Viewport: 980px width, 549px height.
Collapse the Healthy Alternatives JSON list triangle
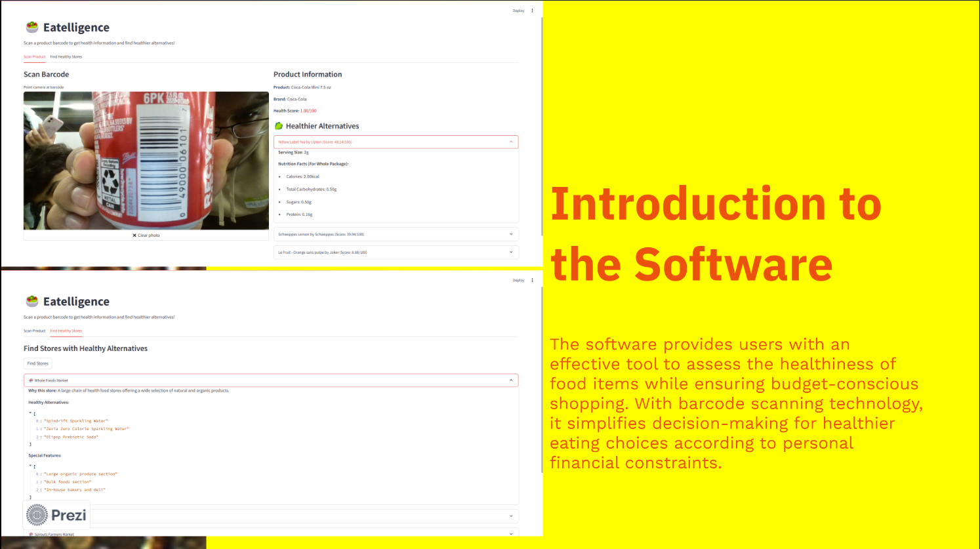click(x=30, y=413)
